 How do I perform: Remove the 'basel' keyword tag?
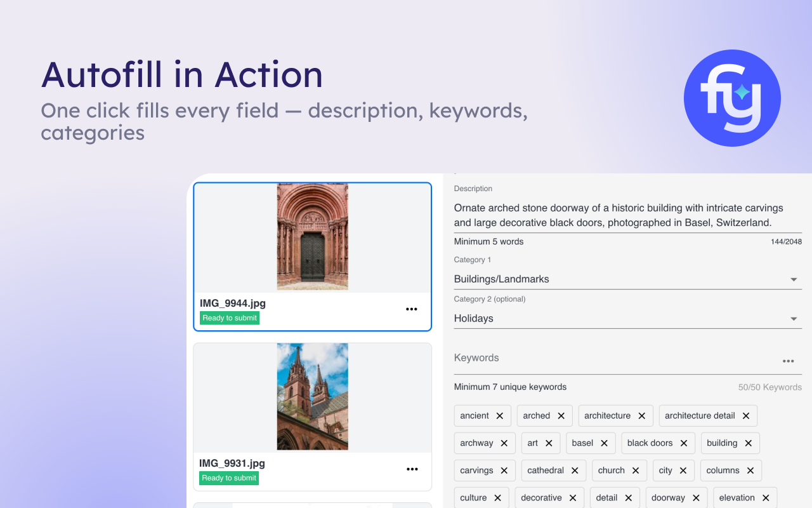[x=605, y=443]
